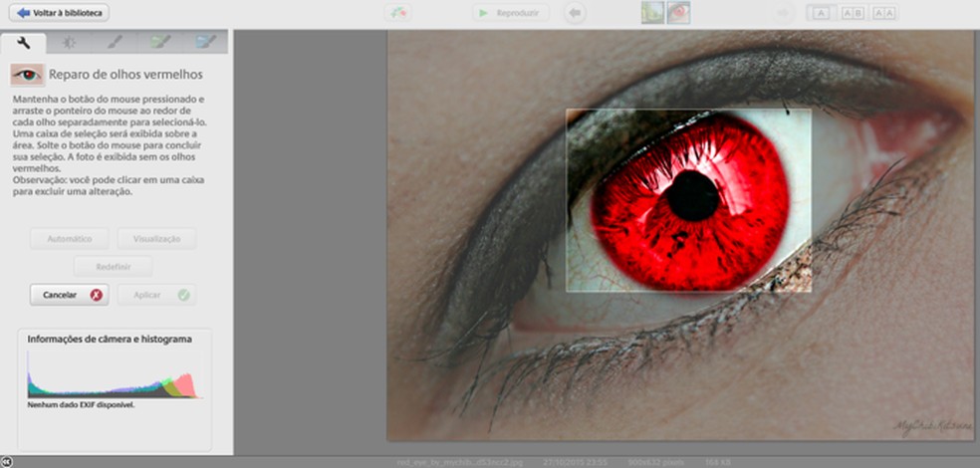
Task: Click the color histogram graph
Action: [114, 375]
